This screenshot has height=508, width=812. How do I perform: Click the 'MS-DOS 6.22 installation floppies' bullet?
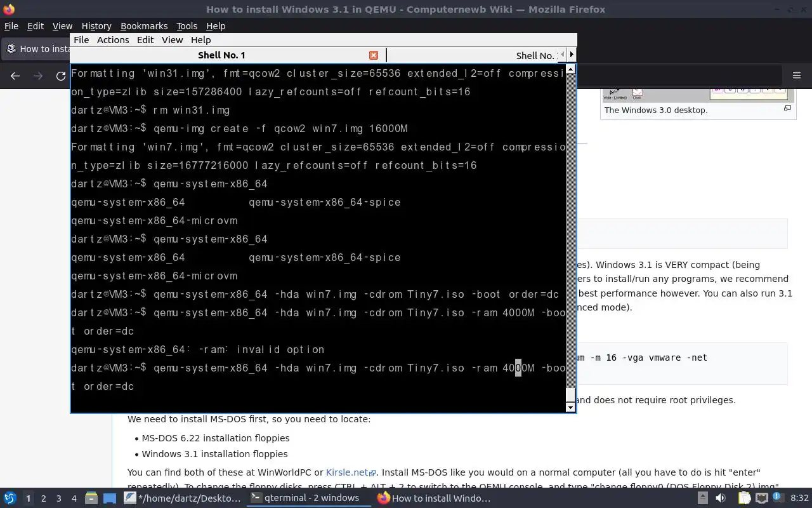[216, 438]
